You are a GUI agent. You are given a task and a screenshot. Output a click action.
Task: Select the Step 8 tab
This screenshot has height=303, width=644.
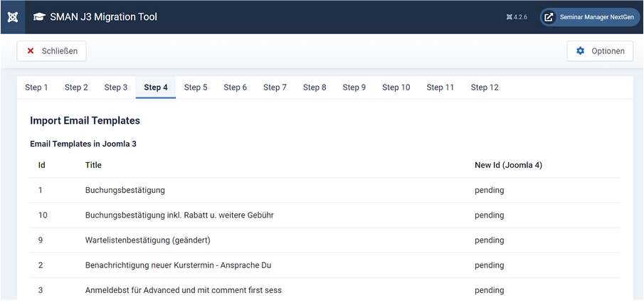[x=315, y=87]
